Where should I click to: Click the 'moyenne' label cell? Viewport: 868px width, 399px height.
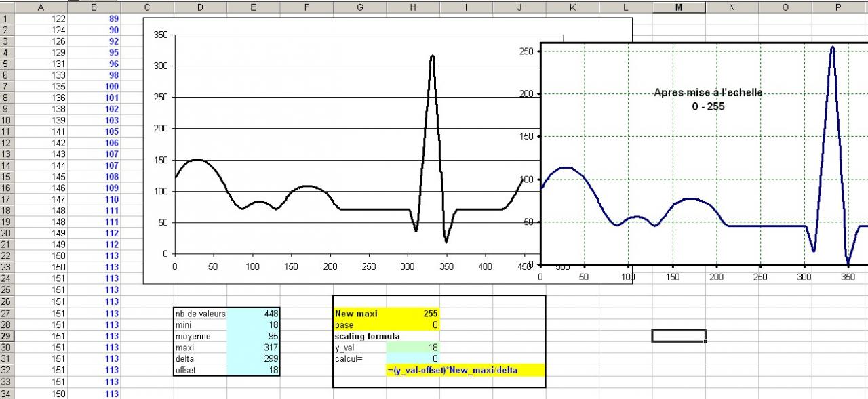(200, 336)
